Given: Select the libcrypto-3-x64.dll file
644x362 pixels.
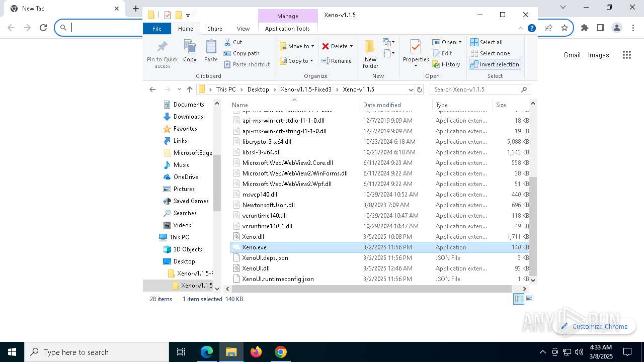Looking at the screenshot, I should 267,142.
